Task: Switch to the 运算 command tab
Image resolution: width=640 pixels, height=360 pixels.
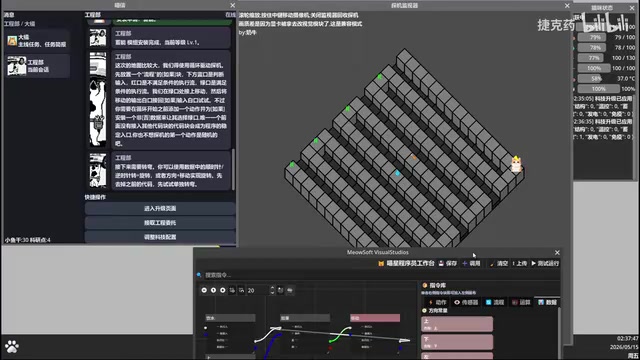Action: (x=521, y=302)
